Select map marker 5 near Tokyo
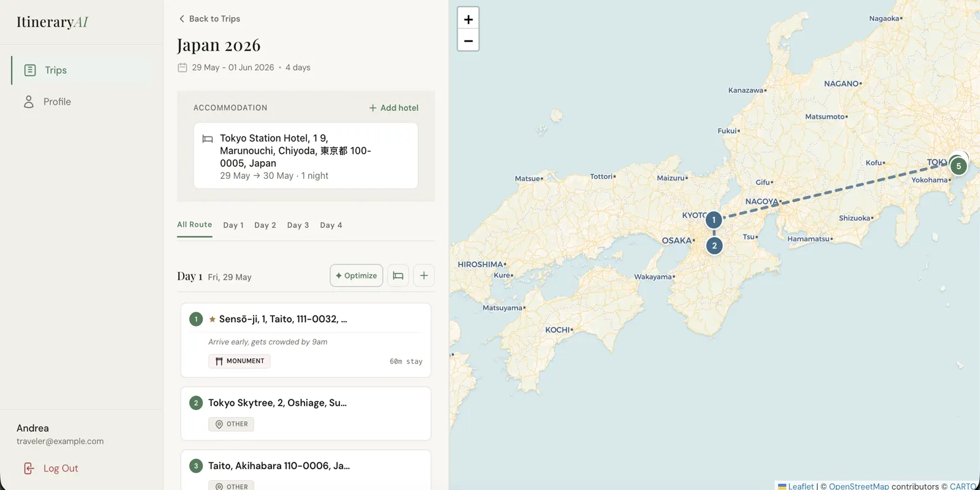980x490 pixels. [959, 166]
